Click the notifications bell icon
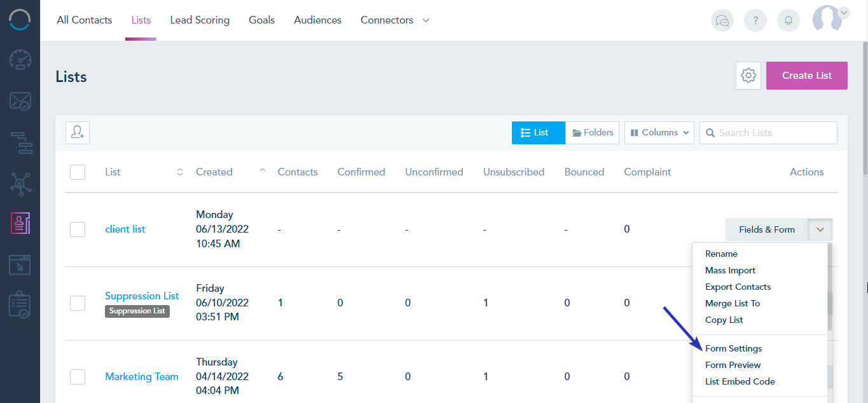The image size is (868, 403). (789, 20)
